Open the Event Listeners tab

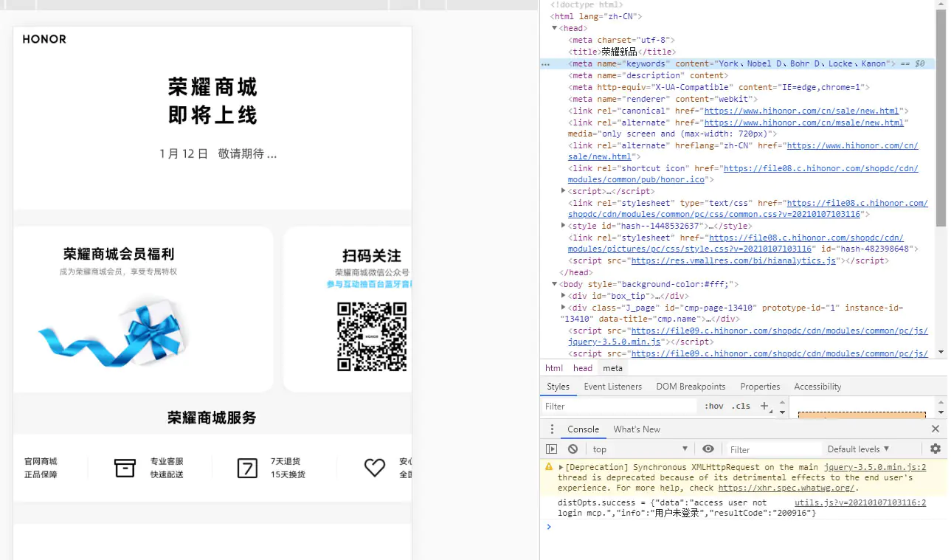click(x=612, y=387)
